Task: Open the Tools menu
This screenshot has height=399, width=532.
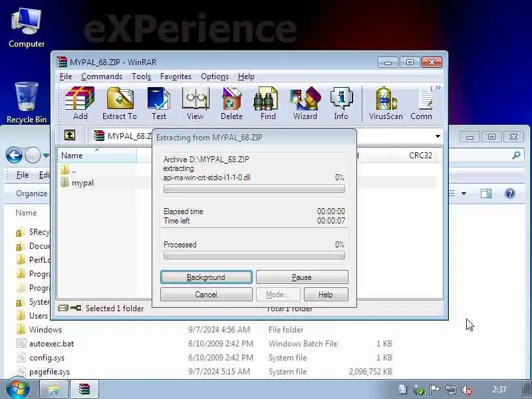Action: click(x=141, y=76)
